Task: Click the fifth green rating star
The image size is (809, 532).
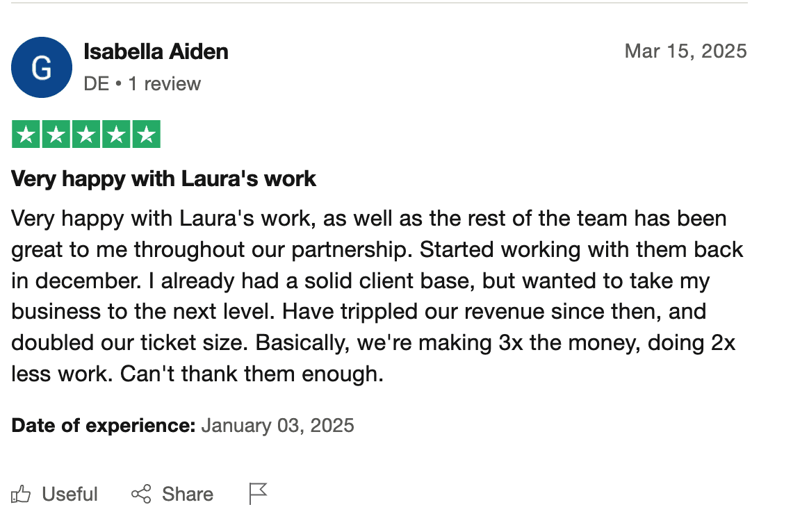Action: tap(147, 134)
